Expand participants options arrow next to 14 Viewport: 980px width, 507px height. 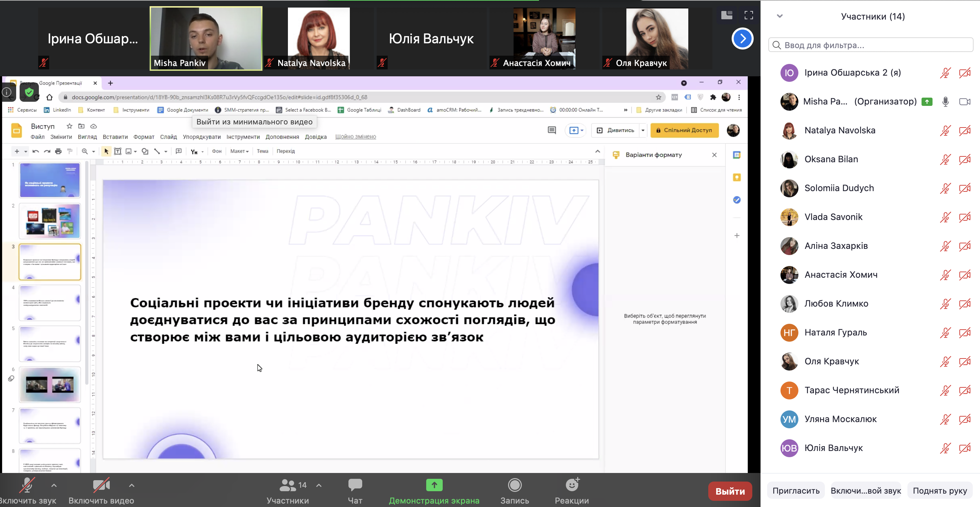[x=319, y=485]
